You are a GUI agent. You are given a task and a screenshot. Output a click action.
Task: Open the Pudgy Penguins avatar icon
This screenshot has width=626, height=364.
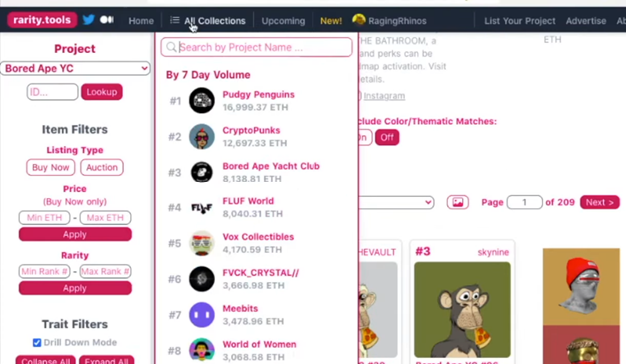202,100
